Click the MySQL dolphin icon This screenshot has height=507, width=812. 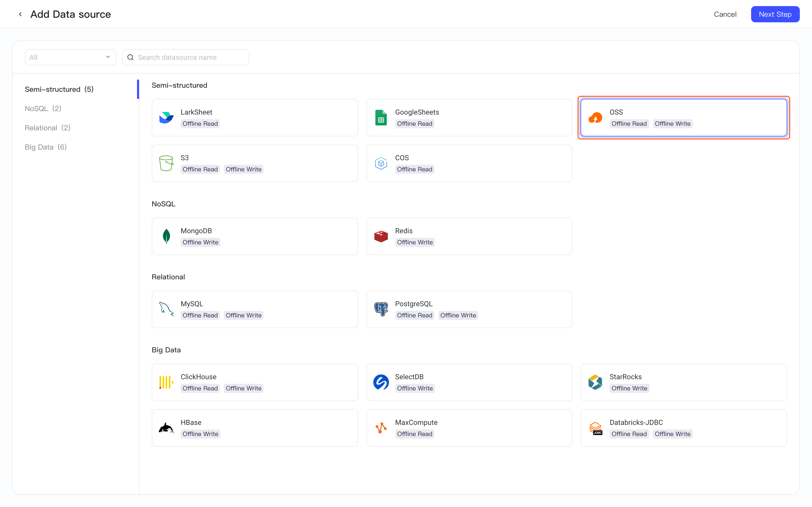coord(166,309)
